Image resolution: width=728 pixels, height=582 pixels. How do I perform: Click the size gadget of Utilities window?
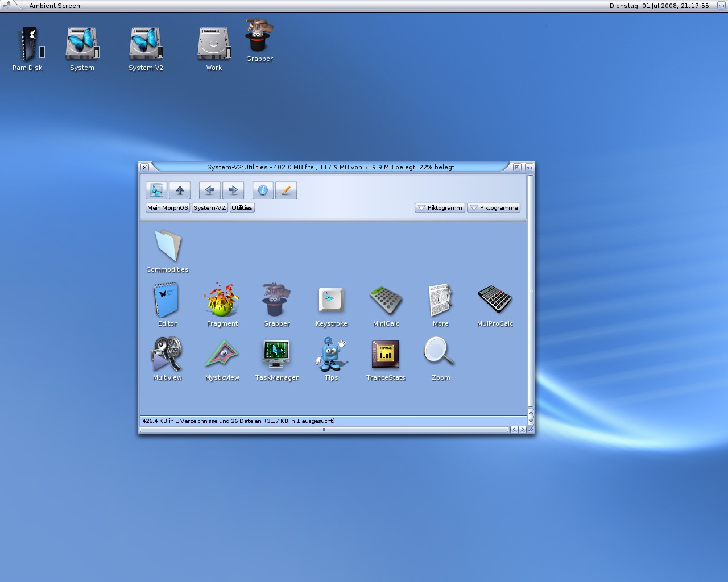531,430
